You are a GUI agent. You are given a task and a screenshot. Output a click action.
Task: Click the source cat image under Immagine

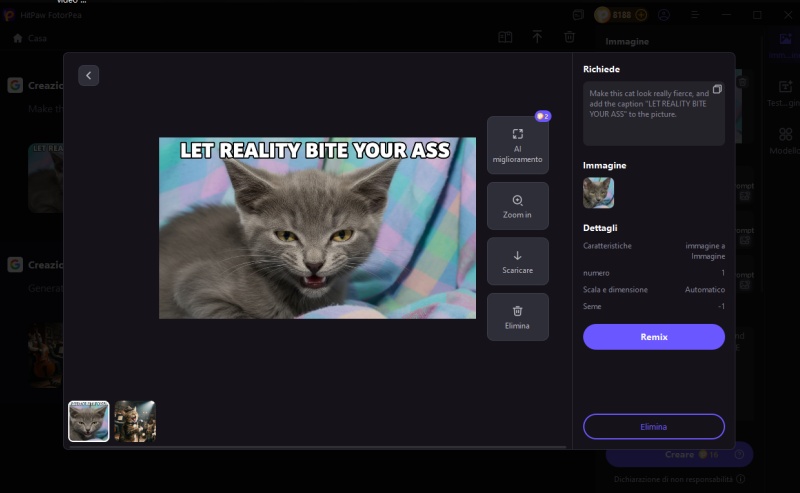[598, 192]
